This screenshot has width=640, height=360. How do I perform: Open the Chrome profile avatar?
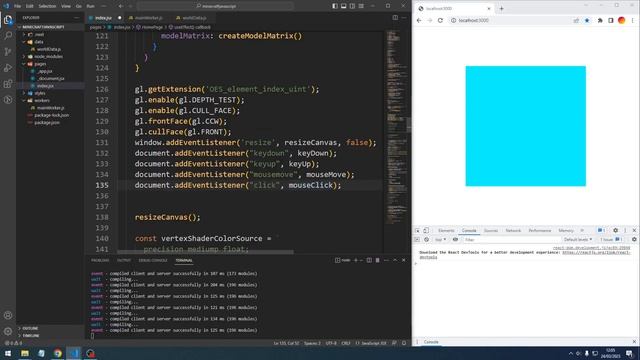coord(621,20)
